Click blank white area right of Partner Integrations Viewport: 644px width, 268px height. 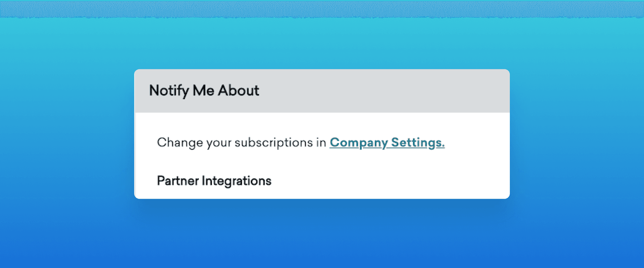[386, 181]
